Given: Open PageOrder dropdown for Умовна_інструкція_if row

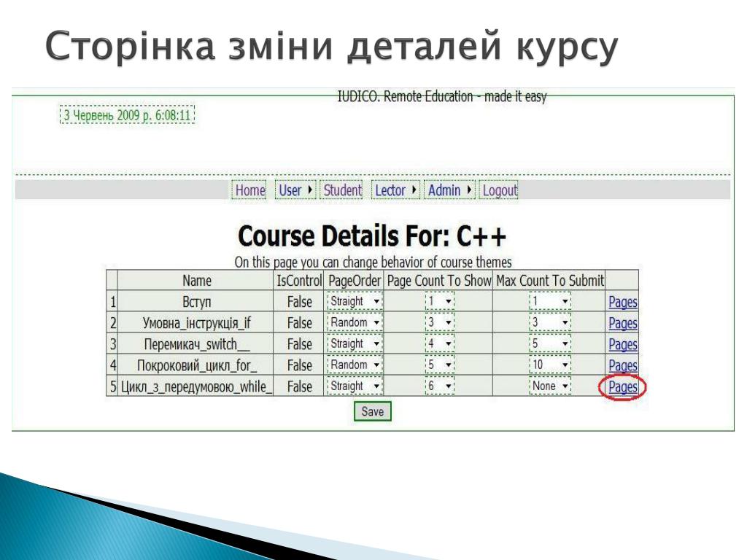Looking at the screenshot, I should point(355,322).
